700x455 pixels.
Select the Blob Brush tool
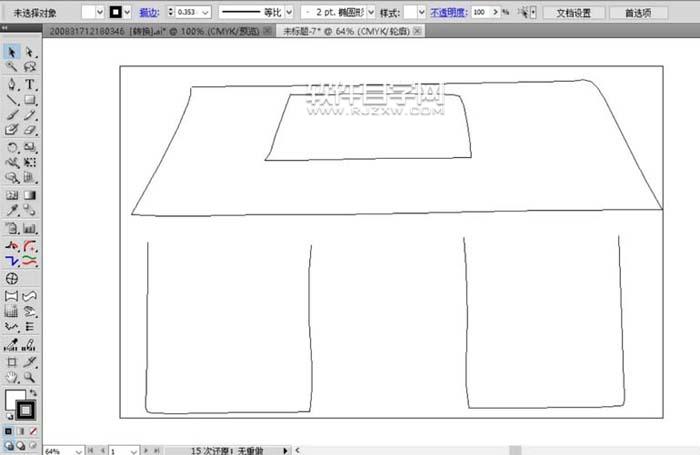point(12,130)
